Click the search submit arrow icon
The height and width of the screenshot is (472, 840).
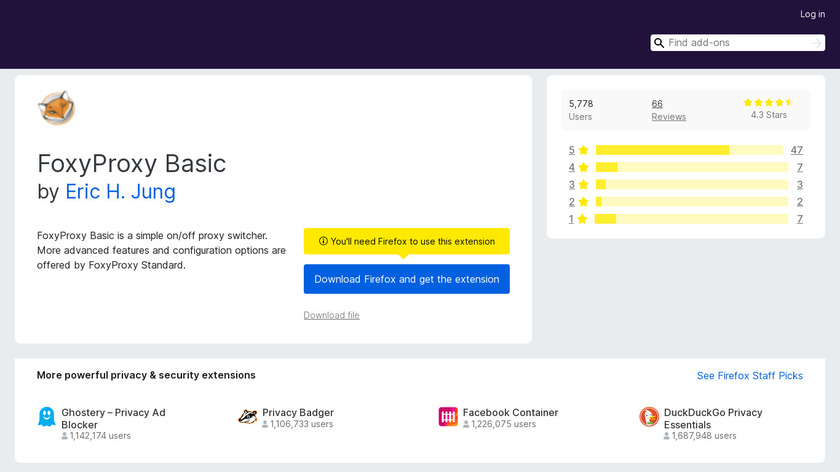click(816, 43)
